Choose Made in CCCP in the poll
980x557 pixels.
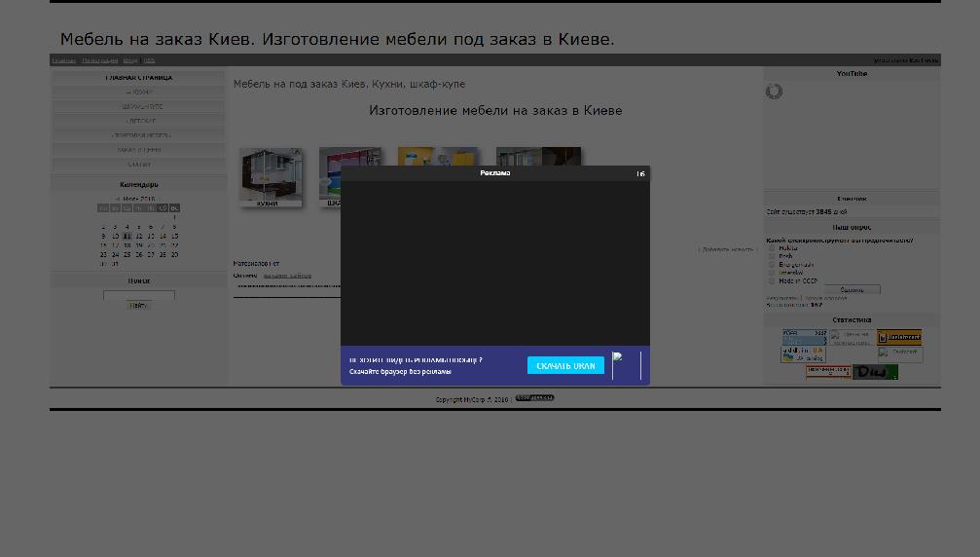[x=771, y=280]
